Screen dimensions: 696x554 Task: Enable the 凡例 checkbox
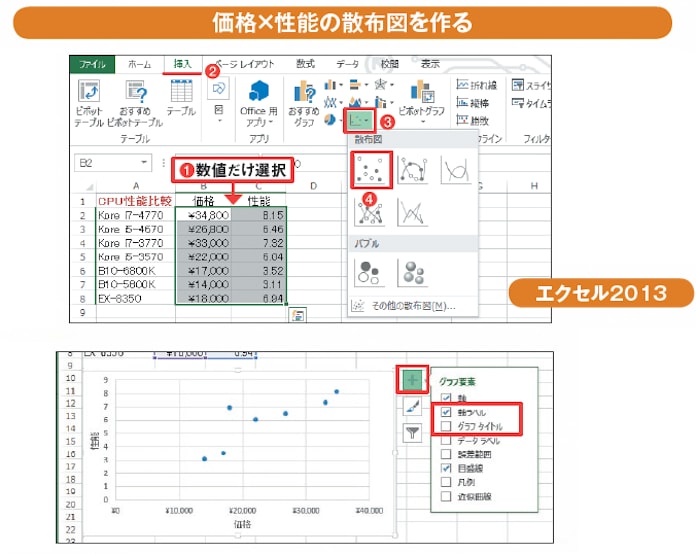[x=446, y=482]
